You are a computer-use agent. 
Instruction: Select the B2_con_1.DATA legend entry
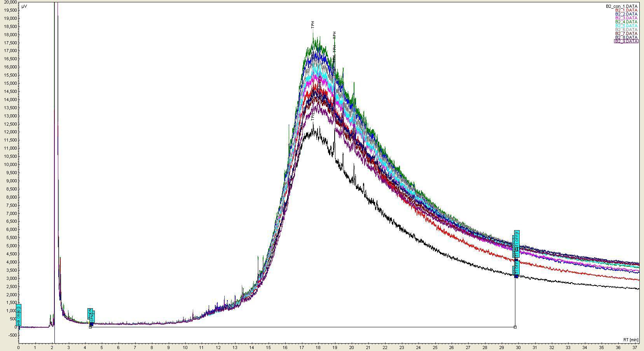coord(621,6)
